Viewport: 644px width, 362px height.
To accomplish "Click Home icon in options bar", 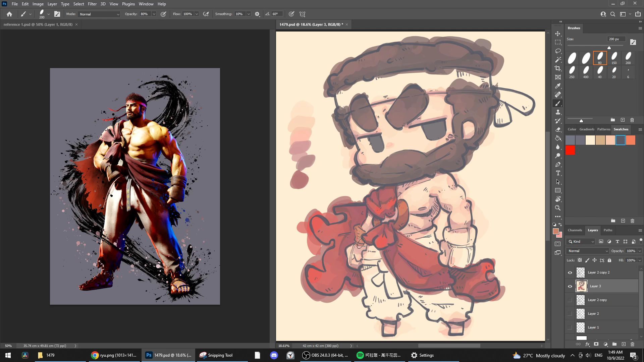I will click(x=9, y=14).
